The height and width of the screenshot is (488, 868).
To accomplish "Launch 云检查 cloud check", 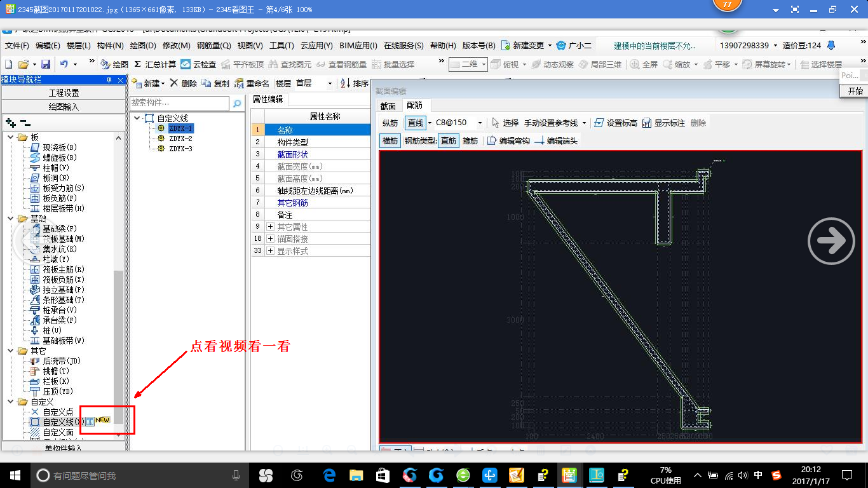I will coord(198,64).
